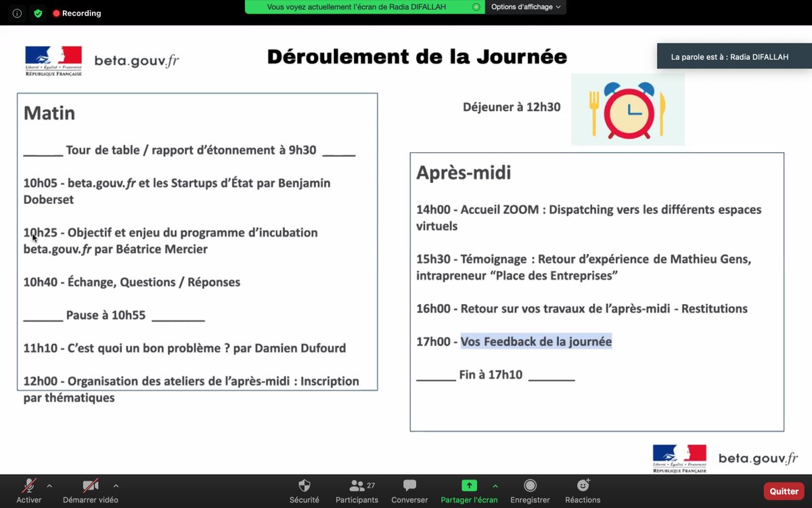812x508 pixels.
Task: Click the Après-midi heading
Action: [464, 173]
